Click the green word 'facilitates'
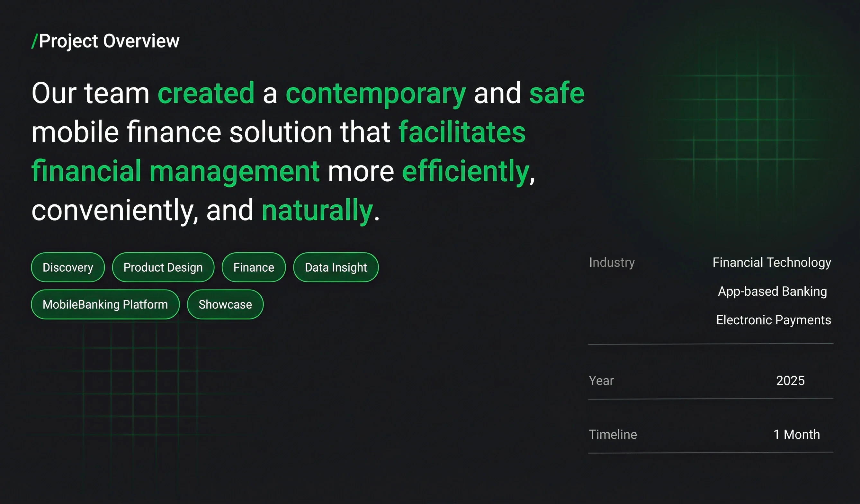860x504 pixels. pyautogui.click(x=462, y=132)
